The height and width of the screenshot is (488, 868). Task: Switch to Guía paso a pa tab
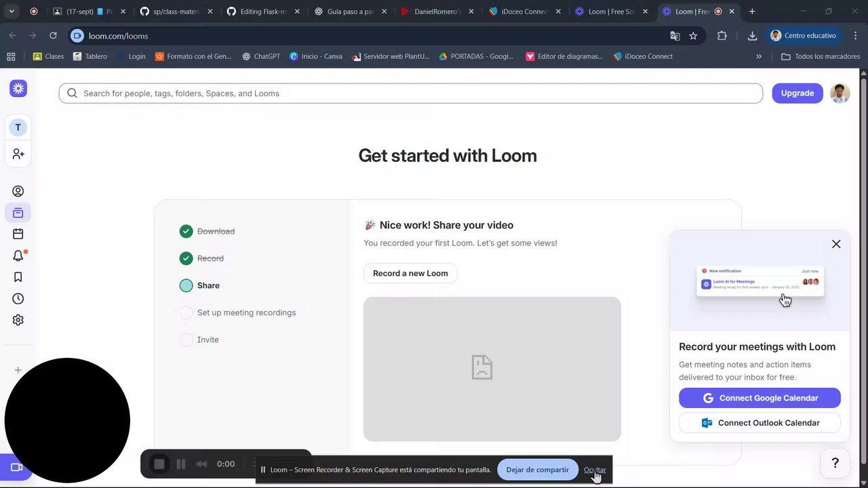(x=350, y=12)
